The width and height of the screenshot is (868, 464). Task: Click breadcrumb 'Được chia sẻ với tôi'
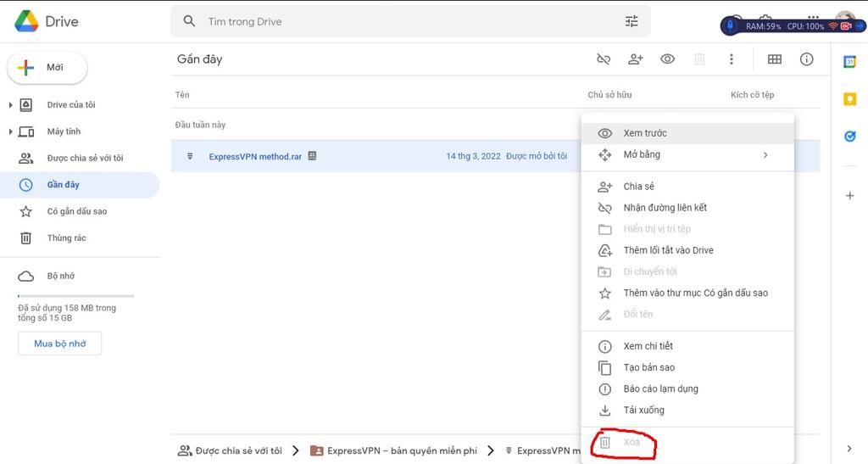230,450
